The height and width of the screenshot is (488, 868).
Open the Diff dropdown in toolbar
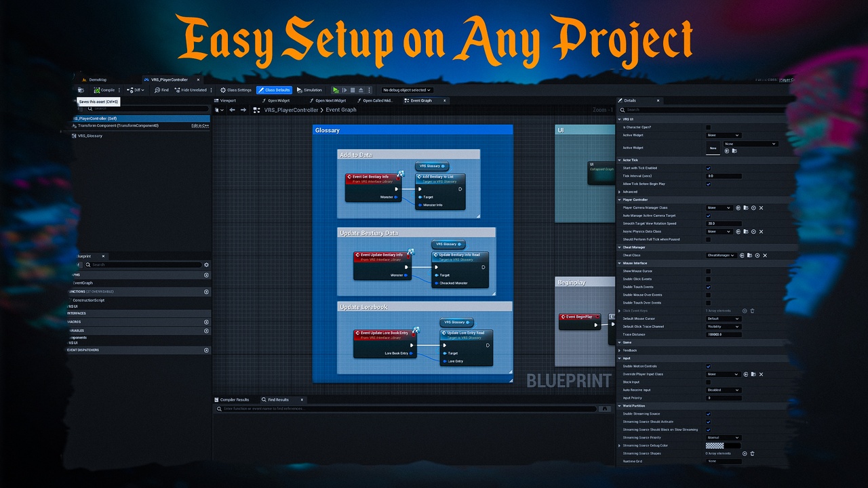coord(136,90)
